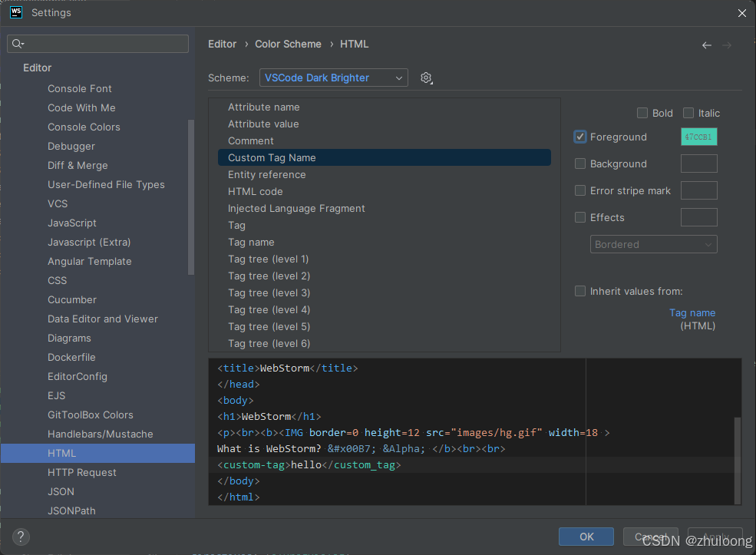Open JSON color settings
Viewport: 756px width, 555px height.
coord(61,492)
